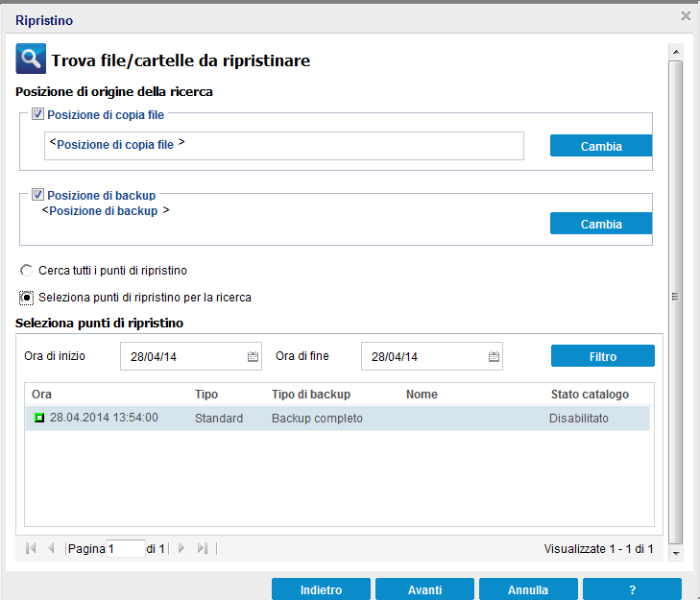Screen dimensions: 700x600
Task: Toggle Posizione di copia file checkbox
Action: click(x=37, y=114)
